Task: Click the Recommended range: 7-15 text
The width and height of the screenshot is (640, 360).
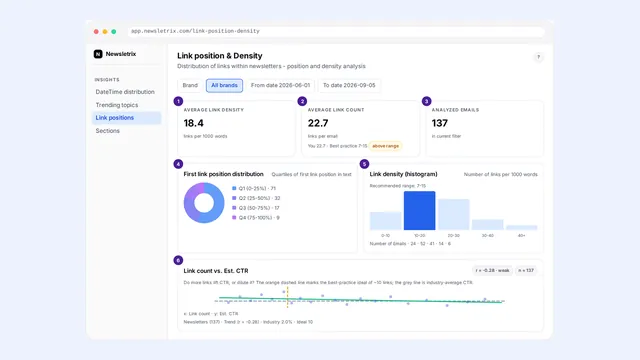Action: 398,186
